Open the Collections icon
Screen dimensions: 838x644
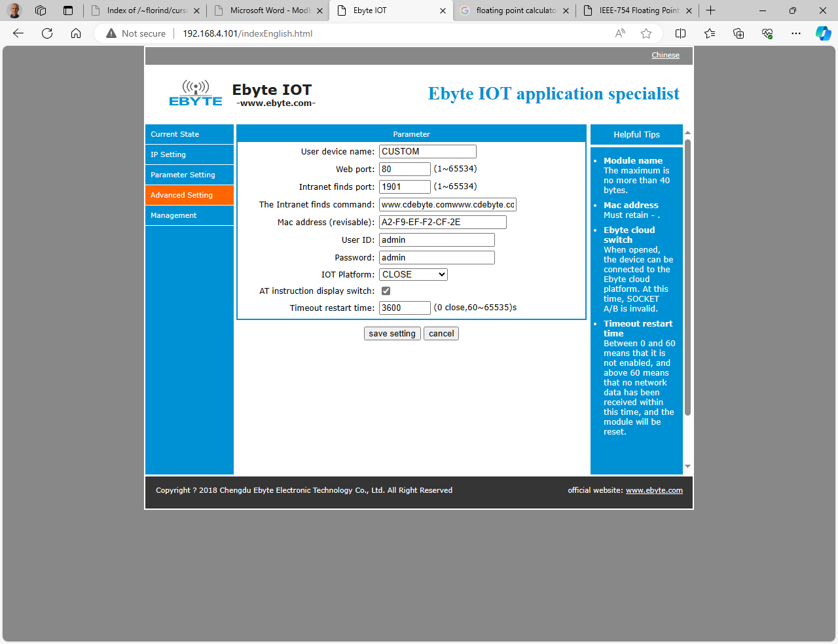click(738, 33)
